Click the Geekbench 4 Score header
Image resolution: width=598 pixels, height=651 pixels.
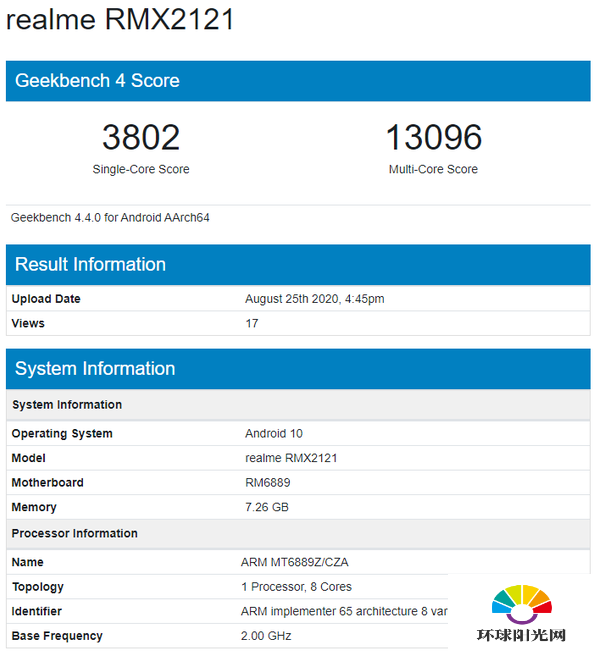pyautogui.click(x=298, y=81)
